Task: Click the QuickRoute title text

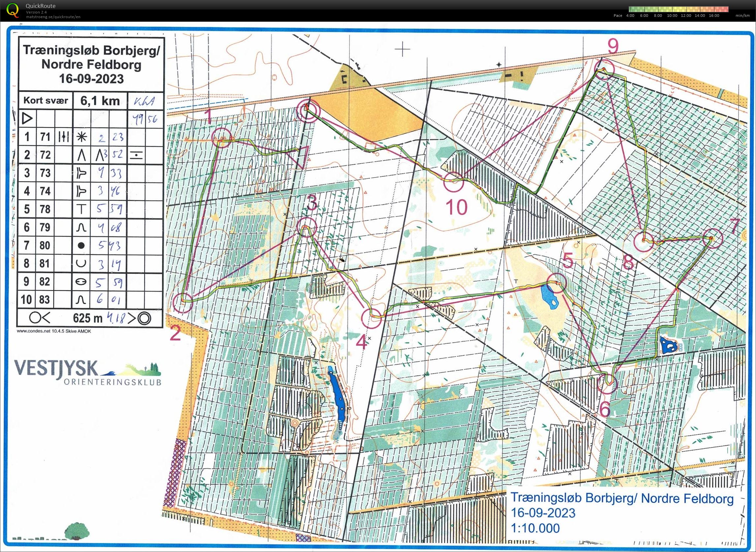Action: tap(41, 6)
